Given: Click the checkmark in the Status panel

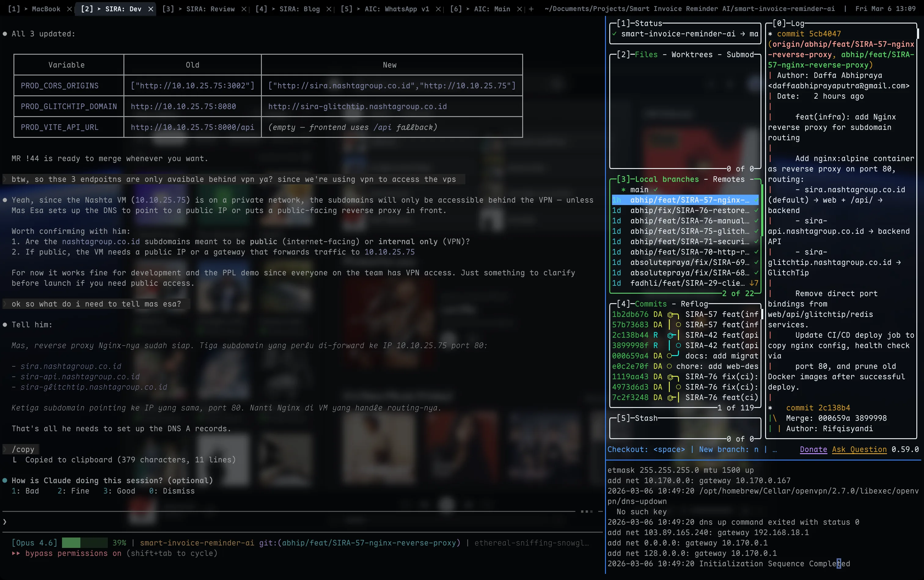Looking at the screenshot, I should (614, 34).
